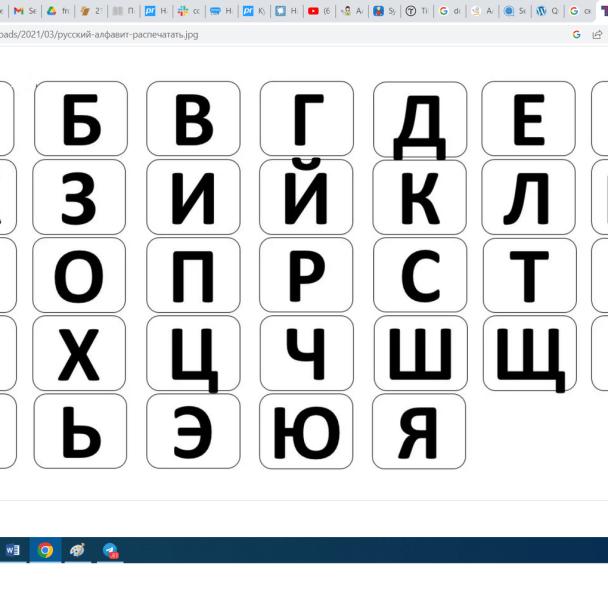Click the letter Ю tile
The height and width of the screenshot is (608, 608).
pyautogui.click(x=306, y=431)
